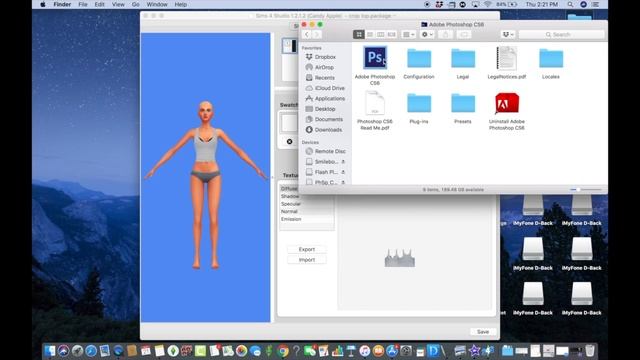Launch Uninstall Adobe Photoshop CS6
This screenshot has height=360, width=640.
[x=507, y=103]
